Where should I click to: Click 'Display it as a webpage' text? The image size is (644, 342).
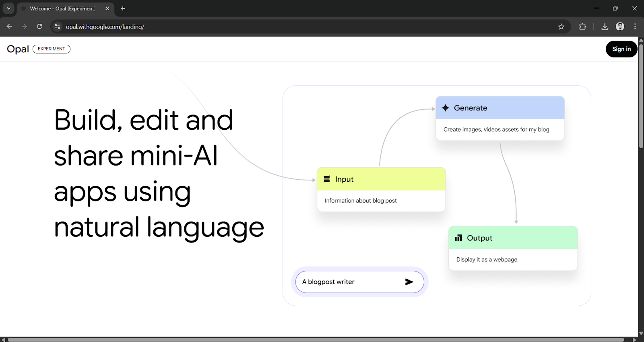coord(487,260)
